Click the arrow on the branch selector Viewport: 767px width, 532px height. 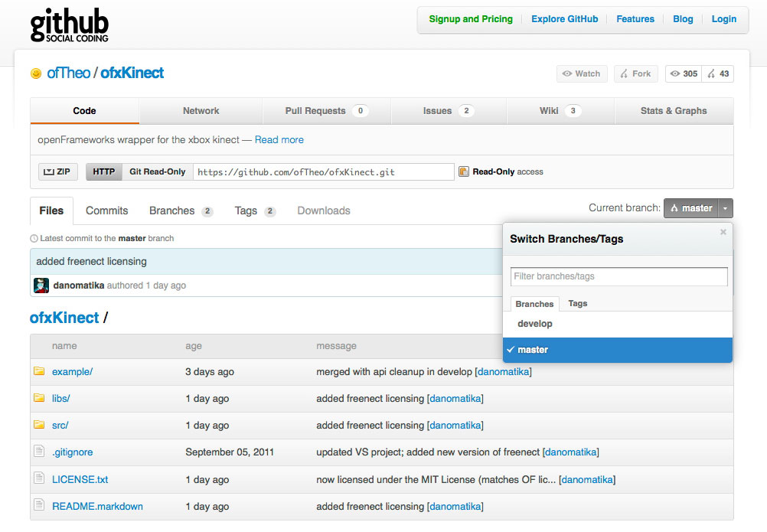coord(726,208)
